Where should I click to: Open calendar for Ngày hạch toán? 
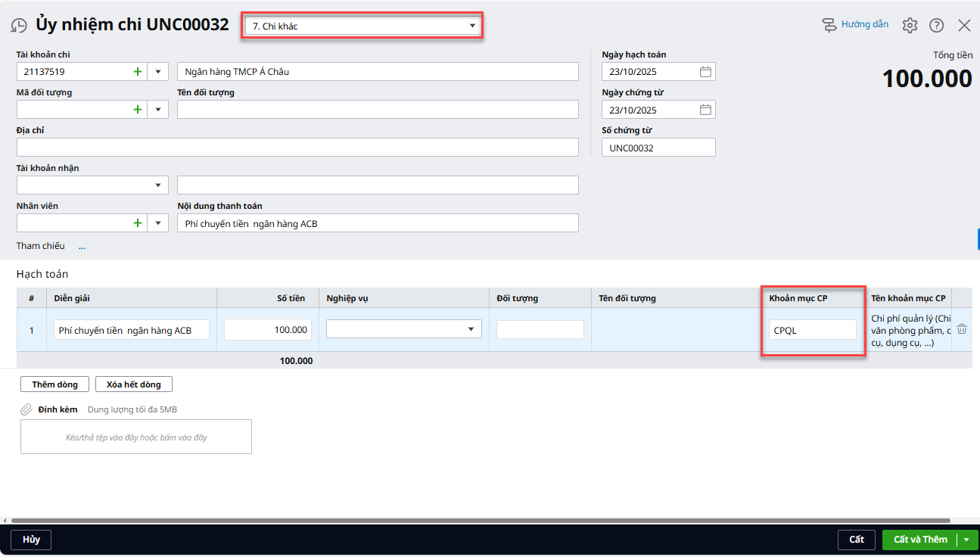click(705, 72)
